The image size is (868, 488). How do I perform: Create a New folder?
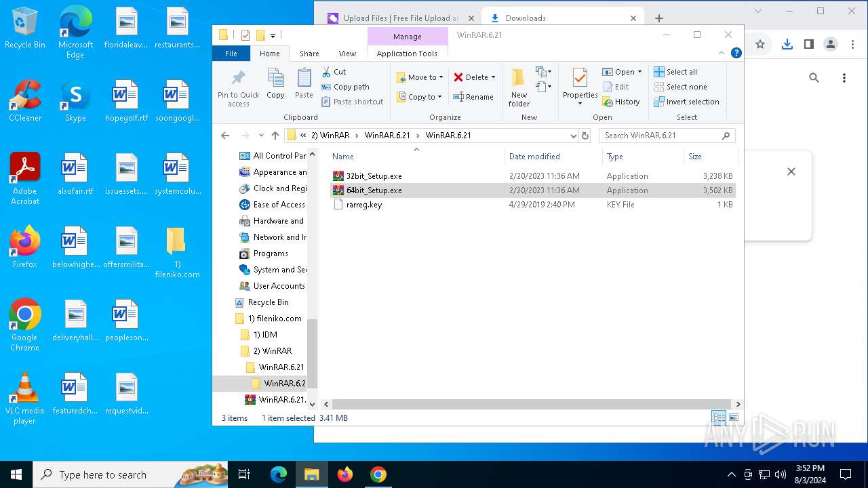[519, 87]
